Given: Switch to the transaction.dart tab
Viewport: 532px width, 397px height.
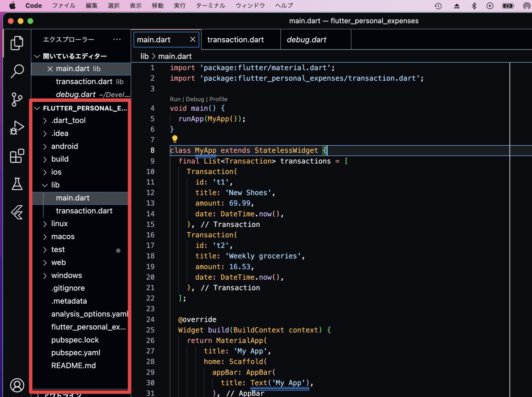Looking at the screenshot, I should [235, 39].
